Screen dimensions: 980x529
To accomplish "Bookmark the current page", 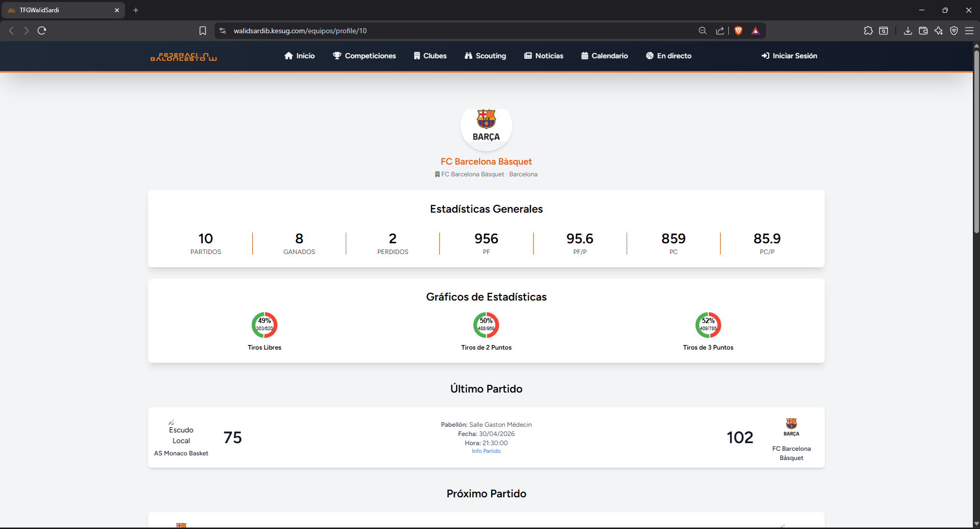I will tap(203, 31).
